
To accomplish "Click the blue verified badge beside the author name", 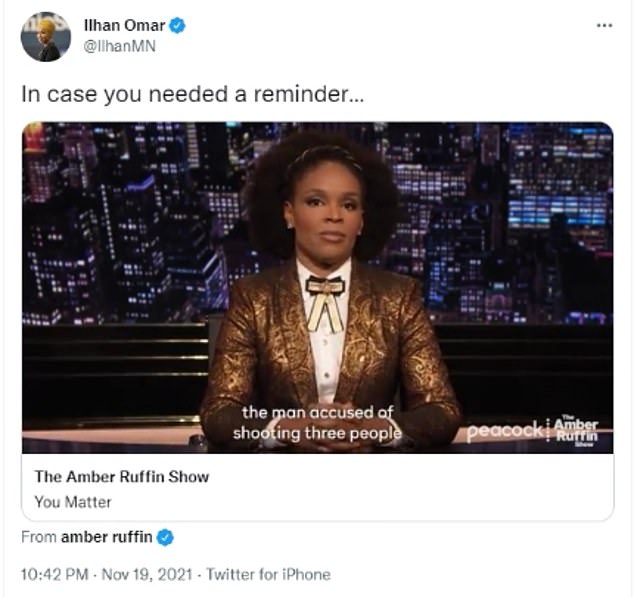I will [x=177, y=25].
